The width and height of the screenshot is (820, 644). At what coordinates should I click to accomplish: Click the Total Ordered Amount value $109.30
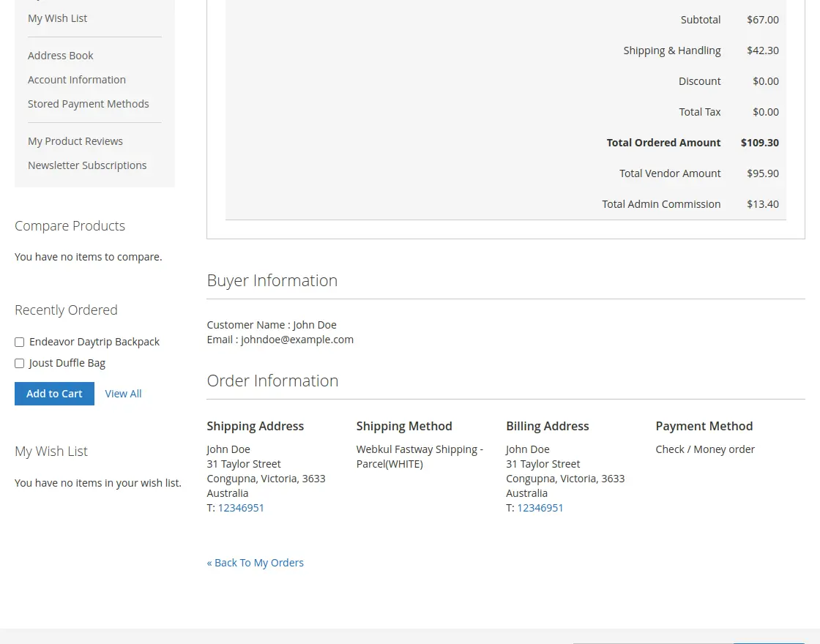pos(759,143)
